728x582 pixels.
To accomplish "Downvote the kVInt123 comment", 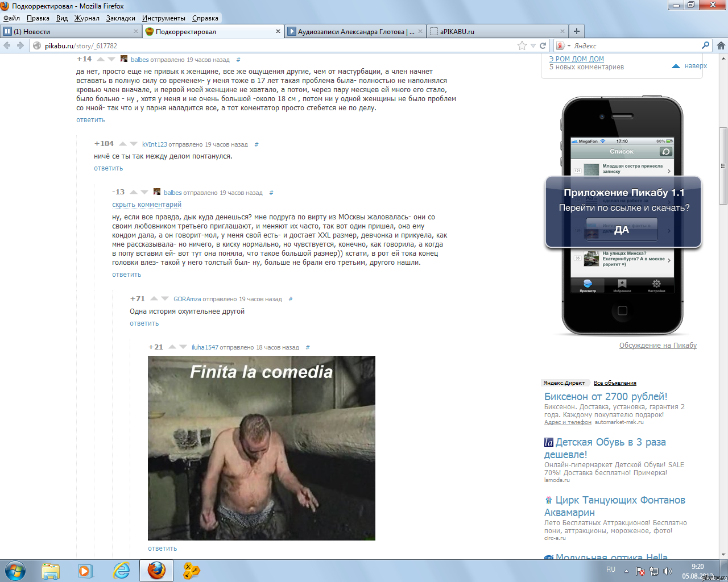I will coord(134,144).
